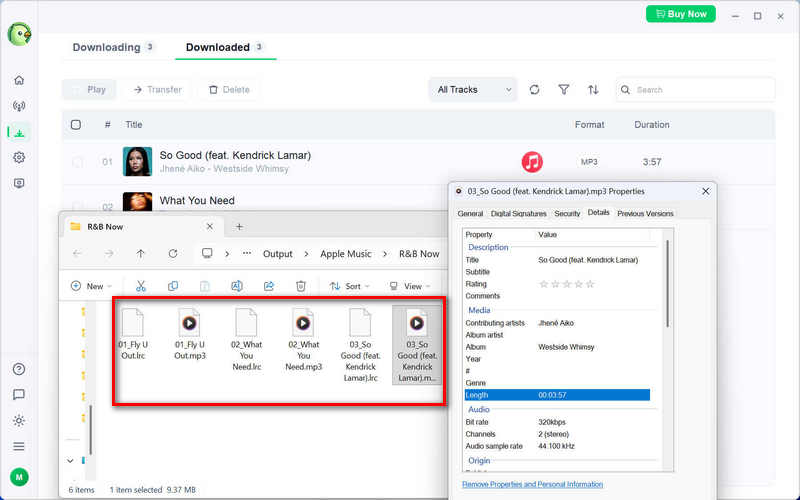This screenshot has height=500, width=800.
Task: Close the R&B Now Explorer tab
Action: (210, 227)
